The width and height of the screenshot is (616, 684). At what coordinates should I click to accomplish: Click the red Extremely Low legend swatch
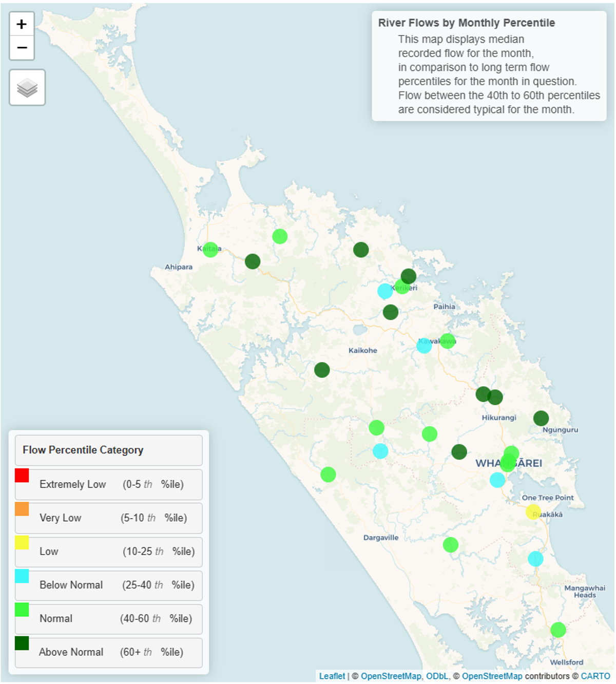point(22,476)
